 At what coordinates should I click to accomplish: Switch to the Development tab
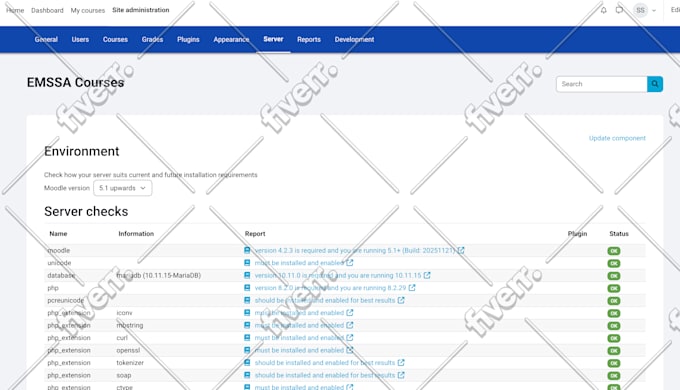point(354,39)
